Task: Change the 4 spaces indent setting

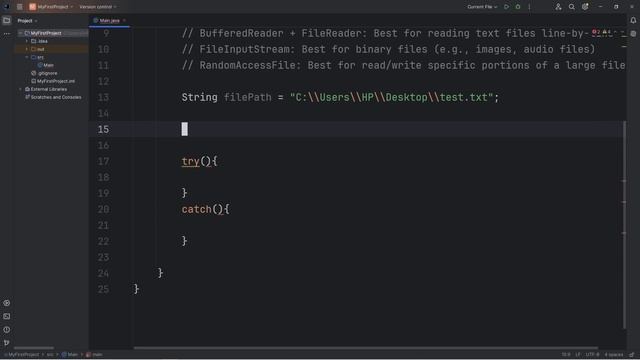Action: (614, 355)
